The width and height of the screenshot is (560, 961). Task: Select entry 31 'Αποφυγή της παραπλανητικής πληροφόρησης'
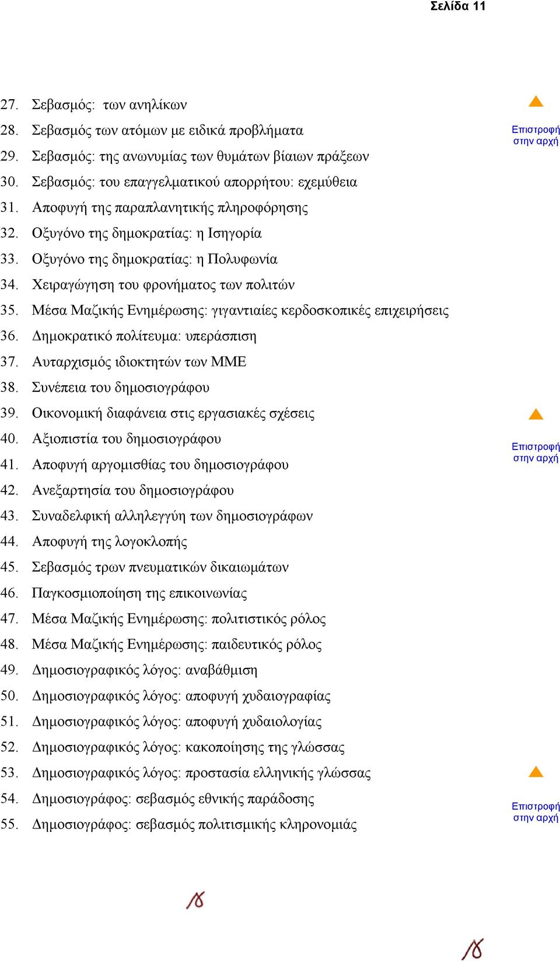pyautogui.click(x=170, y=208)
